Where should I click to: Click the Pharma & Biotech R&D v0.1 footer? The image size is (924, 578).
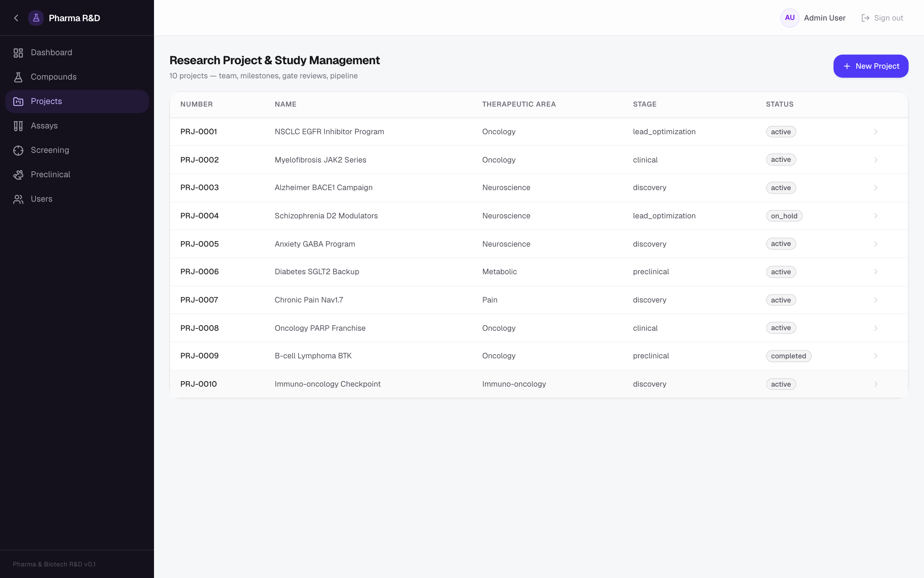tap(54, 564)
